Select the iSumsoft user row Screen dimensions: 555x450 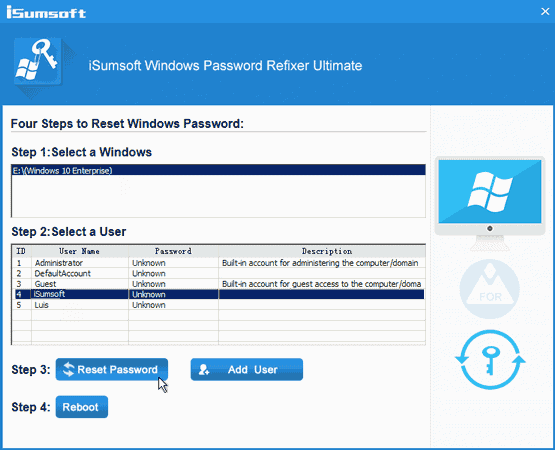(x=218, y=294)
